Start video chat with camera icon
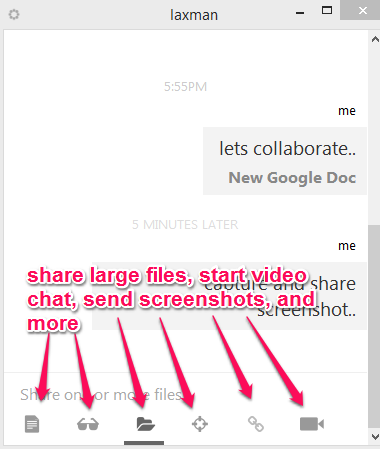This screenshot has width=380, height=449. 312,424
